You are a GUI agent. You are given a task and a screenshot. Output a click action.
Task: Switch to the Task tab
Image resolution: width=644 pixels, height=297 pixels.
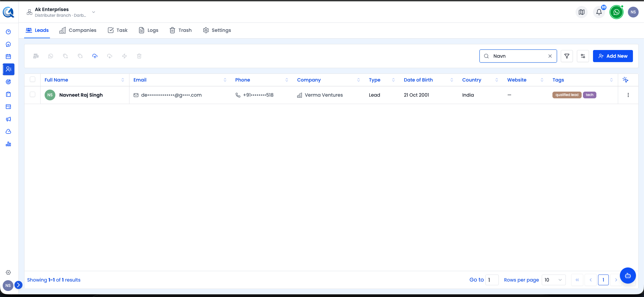(x=117, y=30)
